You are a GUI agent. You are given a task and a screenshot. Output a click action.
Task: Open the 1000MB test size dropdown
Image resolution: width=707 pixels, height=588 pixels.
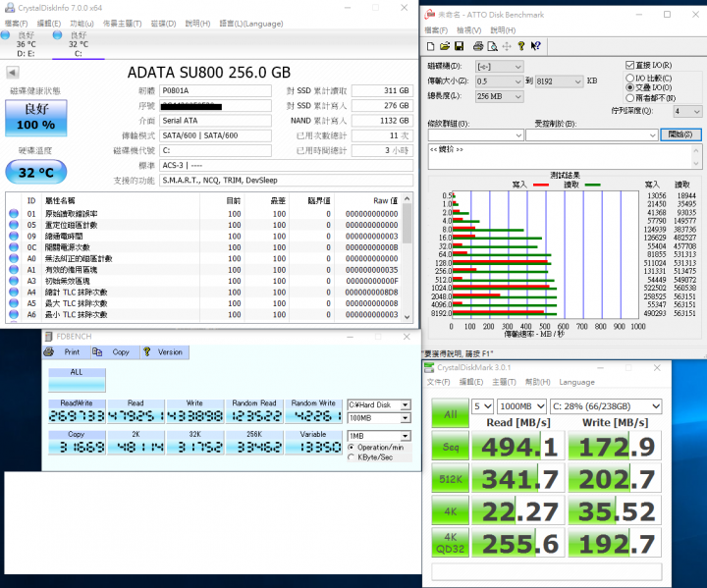coord(522,406)
